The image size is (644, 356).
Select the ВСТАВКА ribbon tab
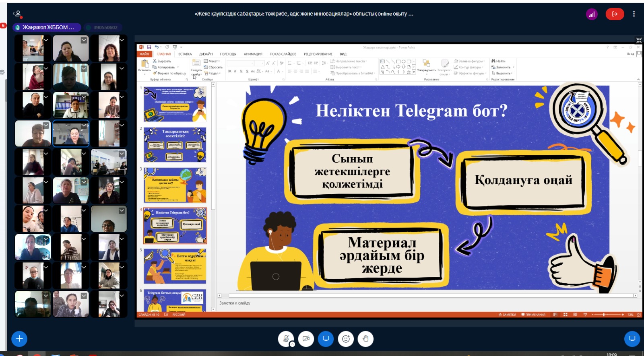tap(185, 54)
